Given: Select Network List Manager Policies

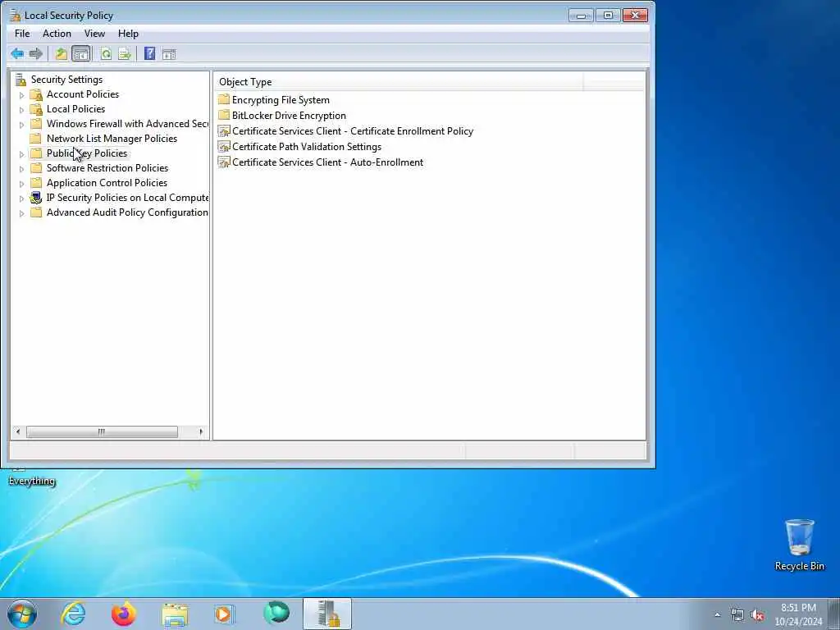Looking at the screenshot, I should (112, 138).
